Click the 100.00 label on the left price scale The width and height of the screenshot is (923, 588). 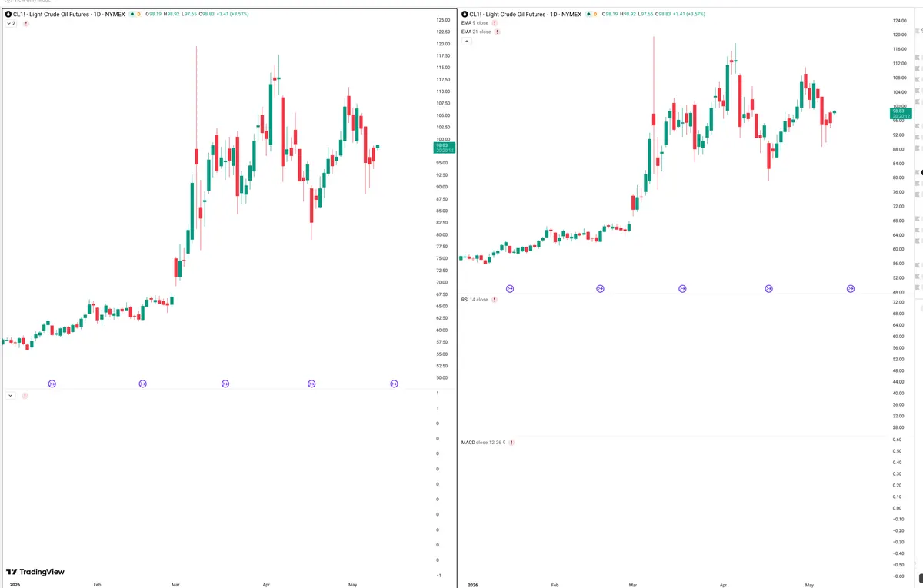442,139
